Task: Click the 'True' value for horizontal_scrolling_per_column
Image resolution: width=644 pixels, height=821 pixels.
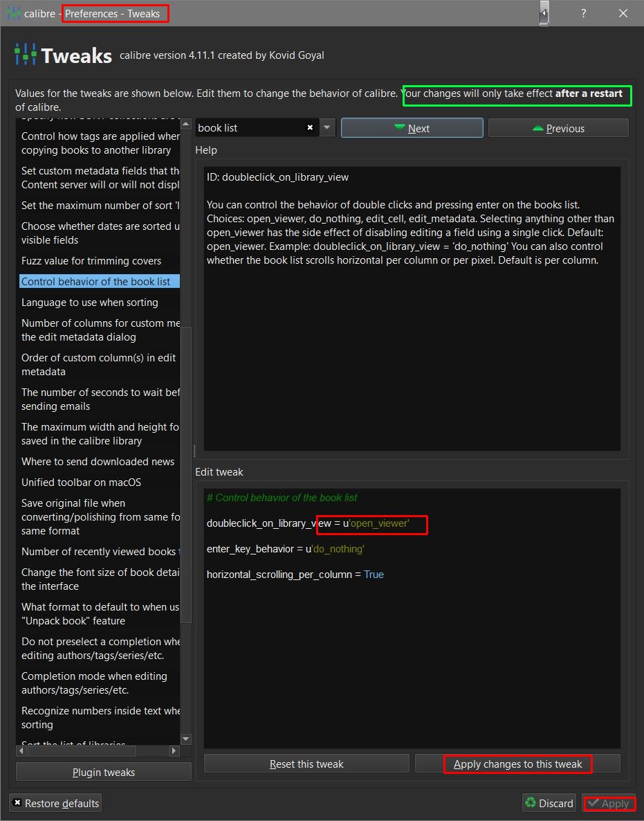Action: tap(374, 575)
